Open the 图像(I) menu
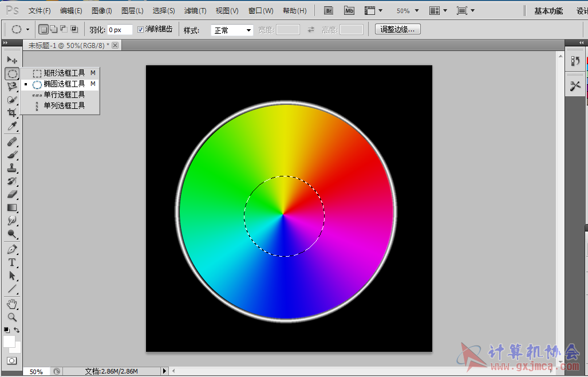This screenshot has width=588, height=377. (x=101, y=11)
